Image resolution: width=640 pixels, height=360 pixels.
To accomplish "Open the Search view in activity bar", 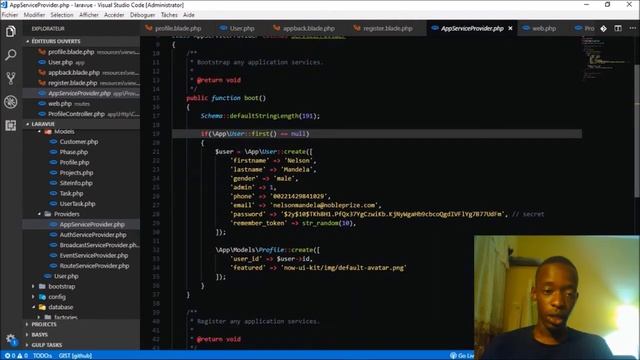I will point(11,55).
